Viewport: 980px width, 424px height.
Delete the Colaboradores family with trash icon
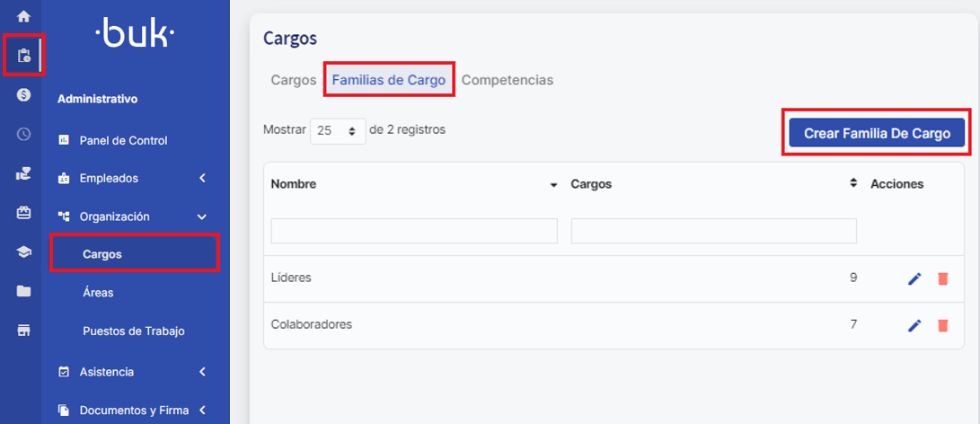(x=942, y=325)
